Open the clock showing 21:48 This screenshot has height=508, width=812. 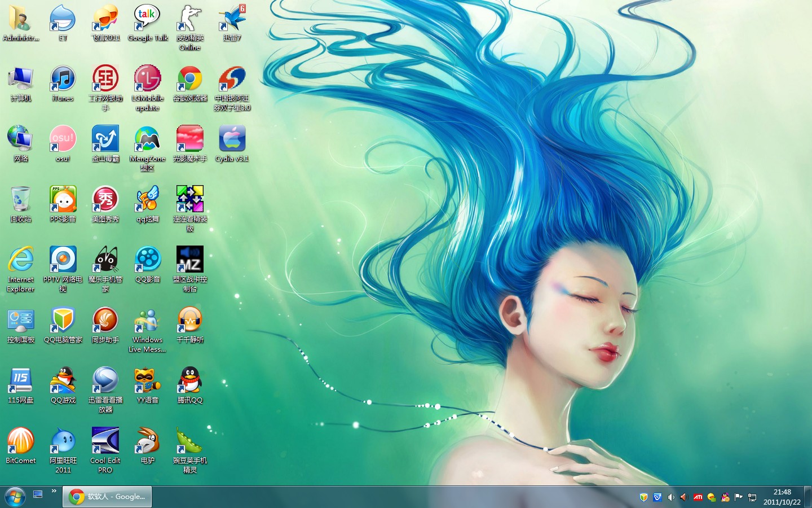click(782, 497)
